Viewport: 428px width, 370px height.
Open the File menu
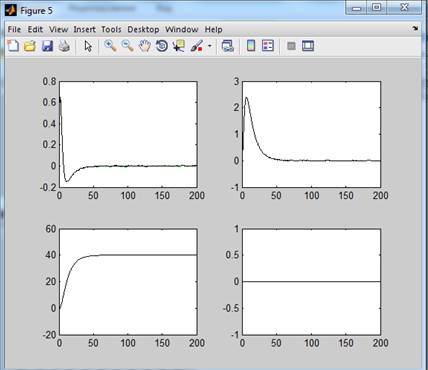point(14,29)
